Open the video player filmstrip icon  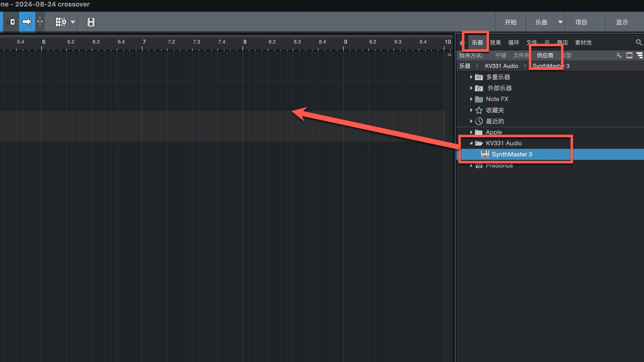point(91,22)
